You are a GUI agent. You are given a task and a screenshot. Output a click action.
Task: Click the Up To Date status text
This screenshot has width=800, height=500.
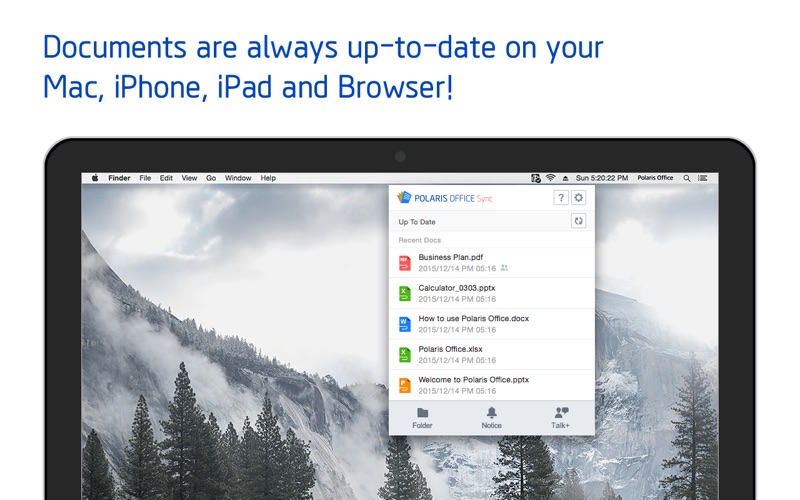417,222
